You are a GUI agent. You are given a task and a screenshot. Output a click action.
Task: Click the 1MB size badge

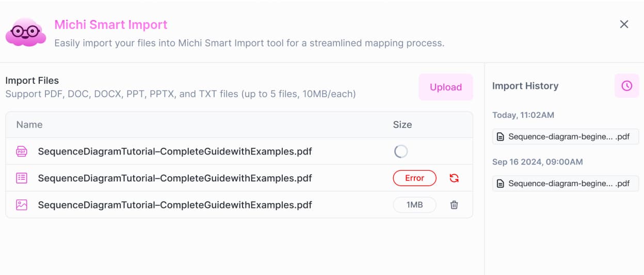click(x=414, y=205)
